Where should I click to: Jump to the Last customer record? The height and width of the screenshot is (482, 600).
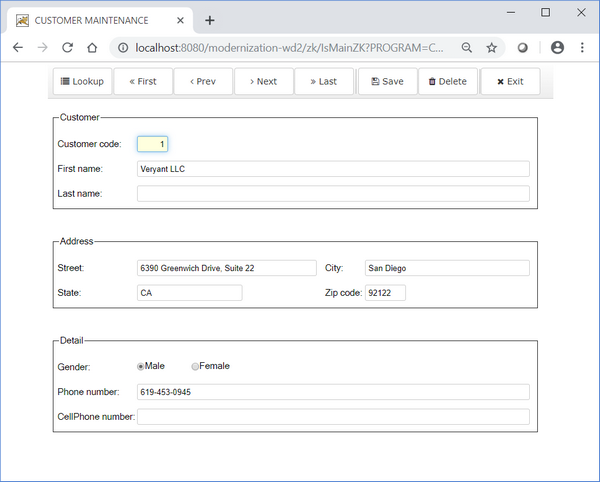[323, 82]
